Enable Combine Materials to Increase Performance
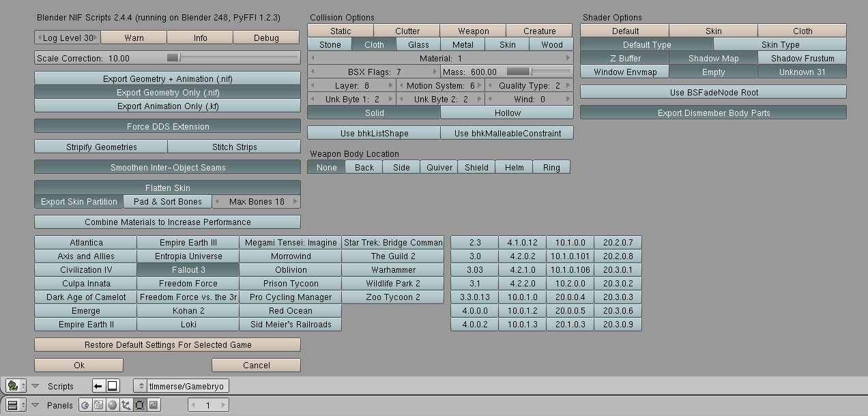This screenshot has height=416, width=868. [x=167, y=222]
